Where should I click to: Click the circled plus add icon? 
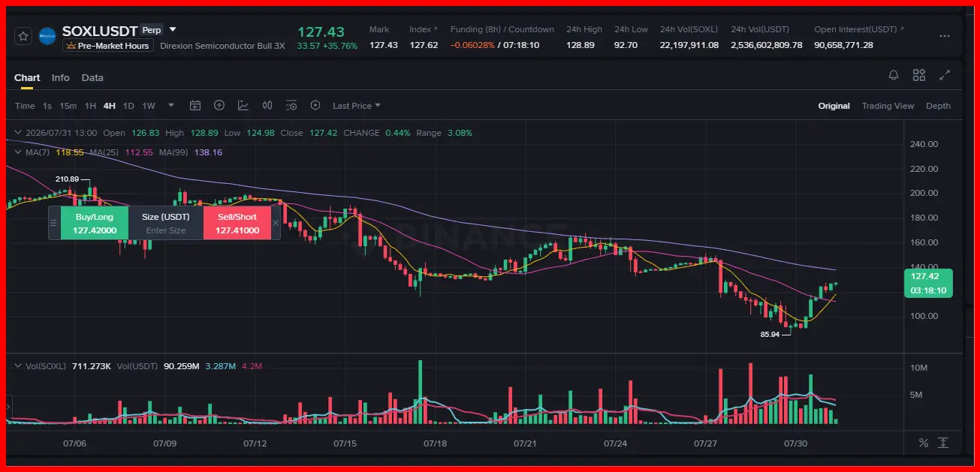point(219,106)
